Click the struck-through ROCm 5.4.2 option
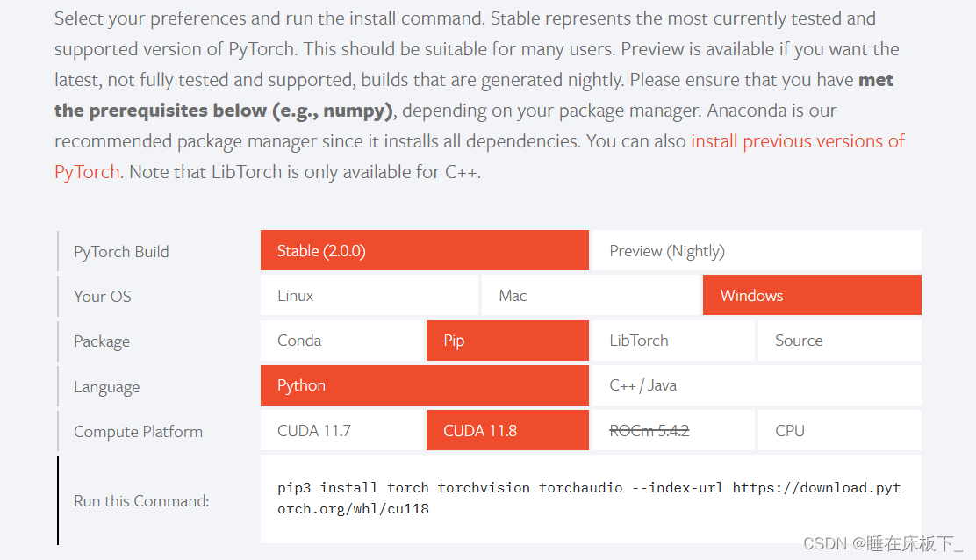Image resolution: width=976 pixels, height=560 pixels. coord(672,431)
